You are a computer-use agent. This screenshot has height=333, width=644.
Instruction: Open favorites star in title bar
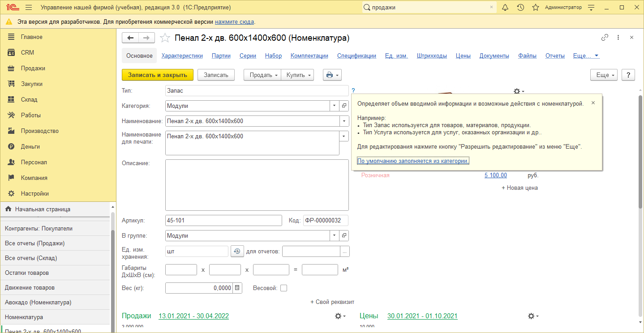[x=535, y=8]
